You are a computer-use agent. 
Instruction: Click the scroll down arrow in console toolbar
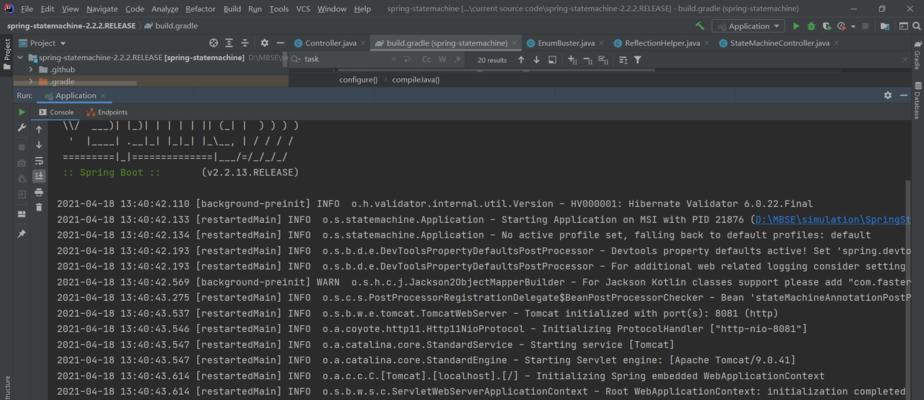click(39, 145)
